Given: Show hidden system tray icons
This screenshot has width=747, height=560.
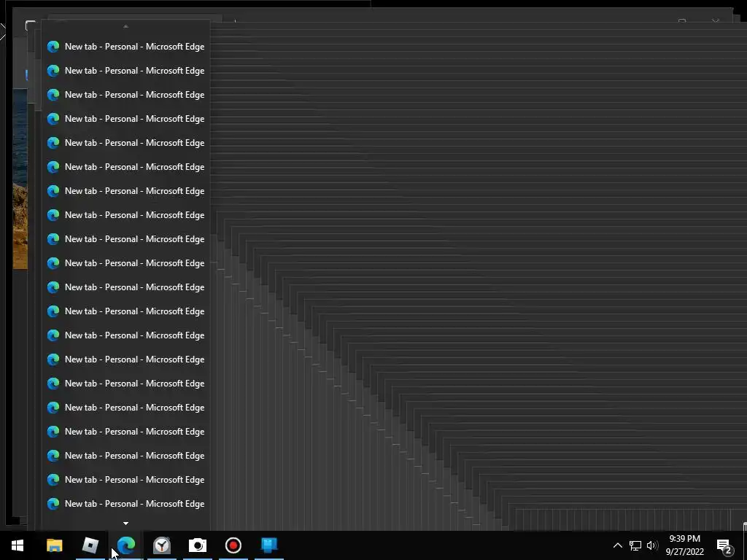Looking at the screenshot, I should pyautogui.click(x=617, y=545).
